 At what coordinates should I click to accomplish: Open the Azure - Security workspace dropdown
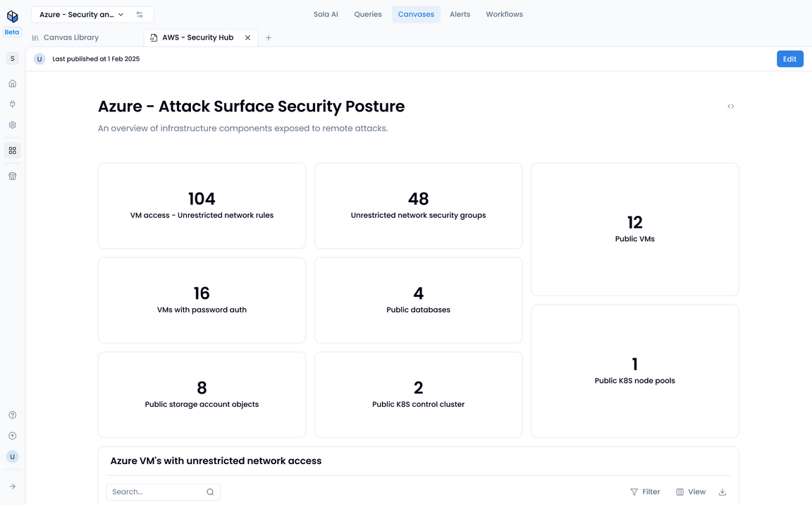tap(82, 15)
